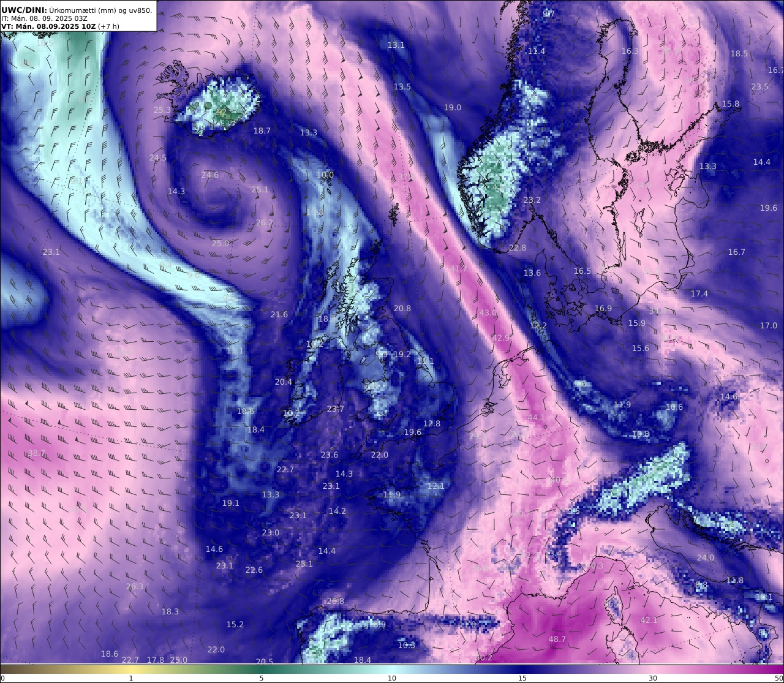Click the 17.4 value on the map
The image size is (784, 683).
pyautogui.click(x=699, y=293)
